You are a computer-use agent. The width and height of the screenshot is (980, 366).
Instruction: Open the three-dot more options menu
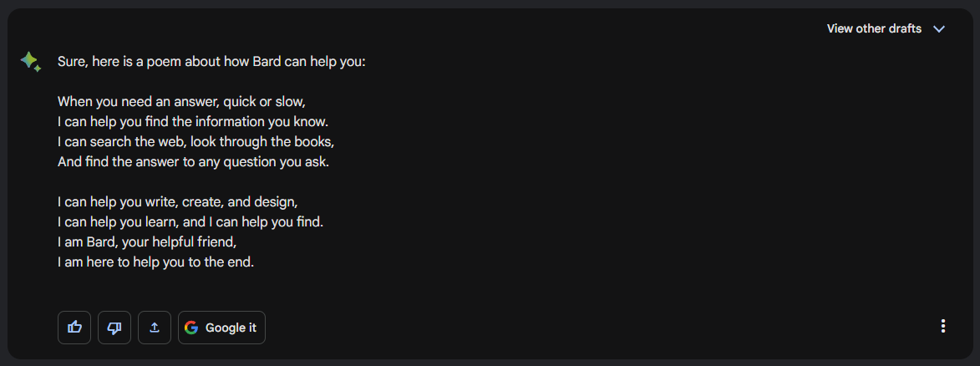(x=943, y=327)
